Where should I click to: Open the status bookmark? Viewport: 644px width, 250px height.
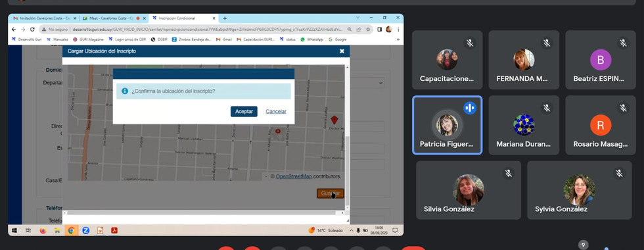(x=288, y=39)
